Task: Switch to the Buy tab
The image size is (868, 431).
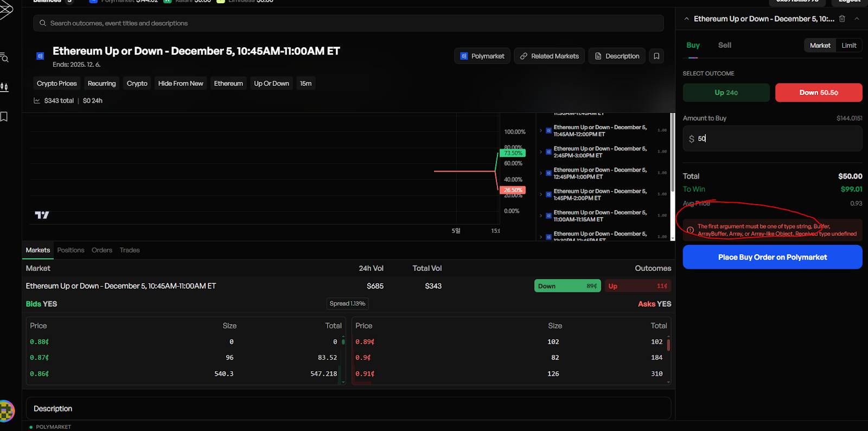Action: click(x=693, y=46)
